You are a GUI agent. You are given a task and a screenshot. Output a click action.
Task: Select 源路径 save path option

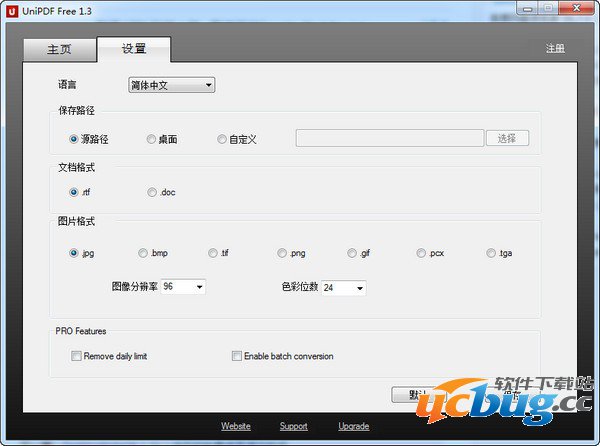pyautogui.click(x=74, y=139)
